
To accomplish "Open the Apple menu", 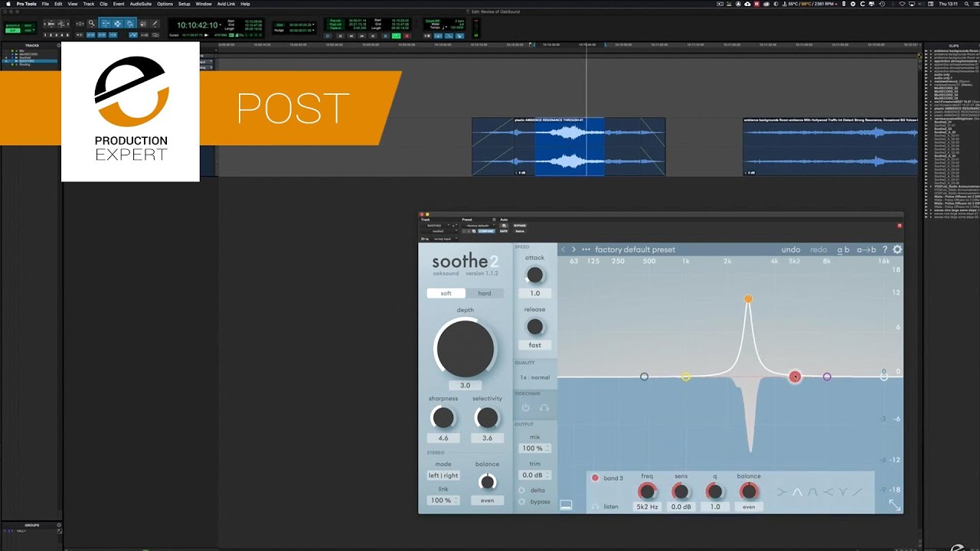I will [7, 4].
